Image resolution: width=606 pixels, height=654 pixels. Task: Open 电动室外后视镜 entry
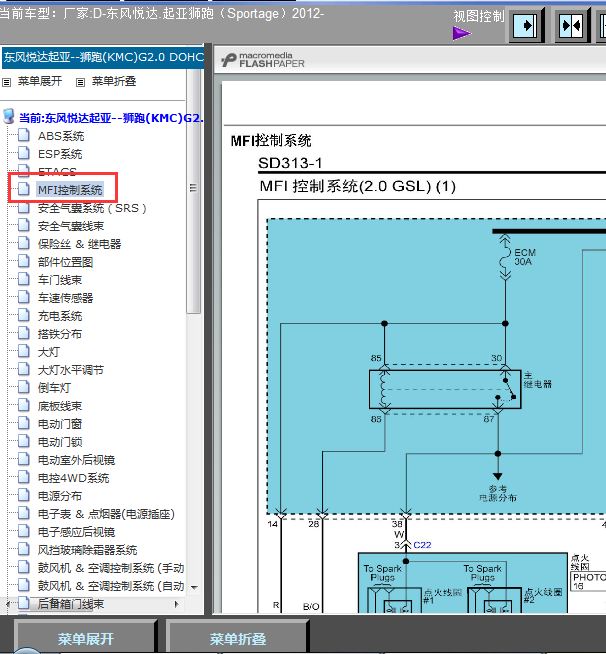76,460
